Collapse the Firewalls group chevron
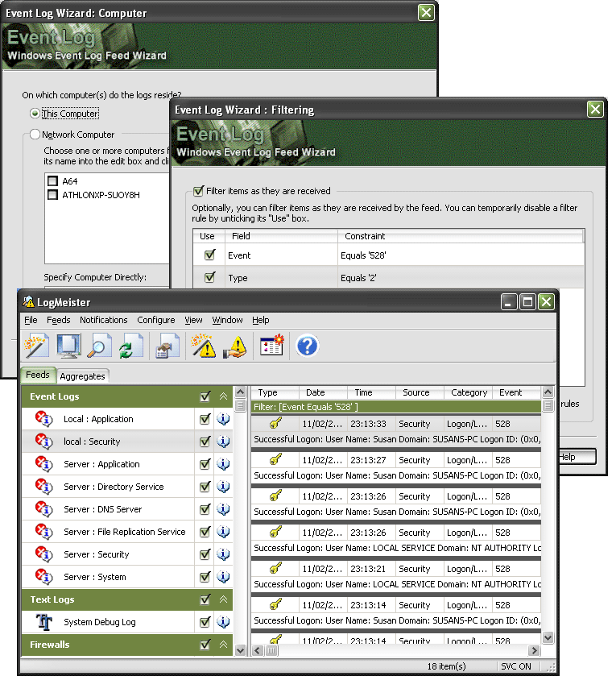This screenshot has height=676, width=616. 223,645
